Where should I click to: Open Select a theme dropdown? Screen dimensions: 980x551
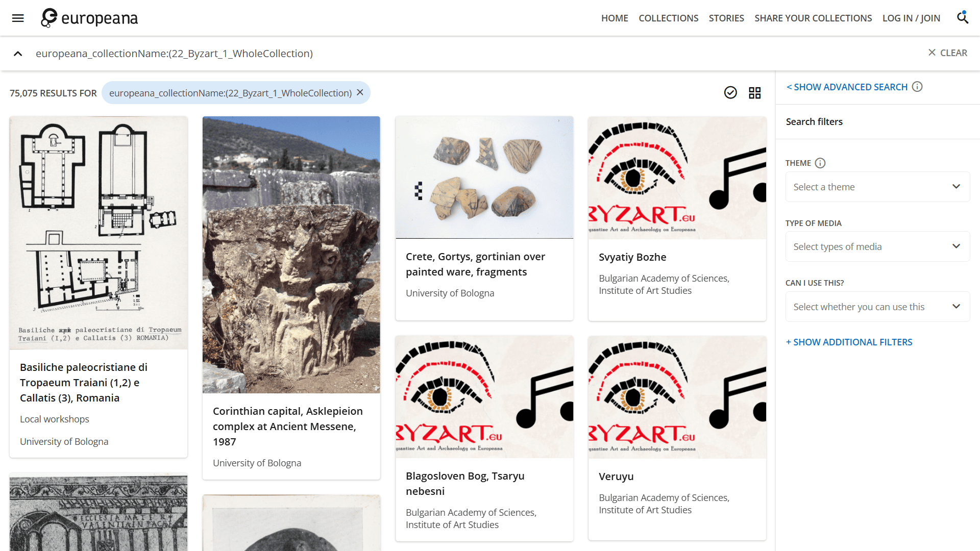[877, 187]
